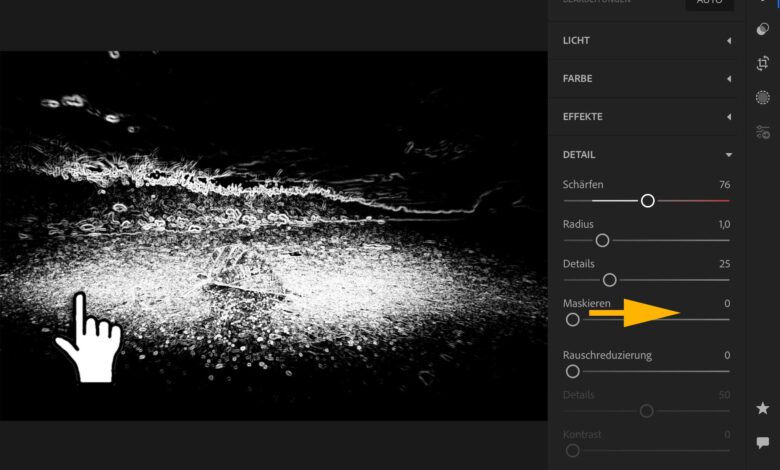This screenshot has height=470, width=780.
Task: Click the Maskieren label
Action: click(586, 303)
